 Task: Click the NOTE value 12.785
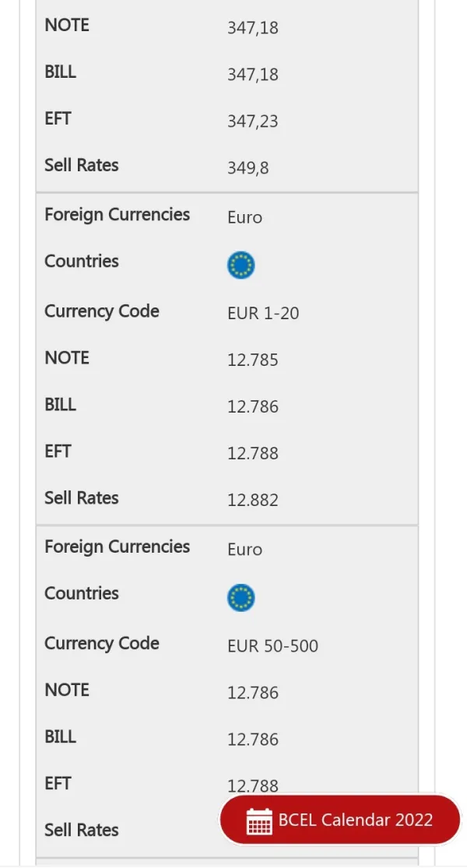(253, 360)
